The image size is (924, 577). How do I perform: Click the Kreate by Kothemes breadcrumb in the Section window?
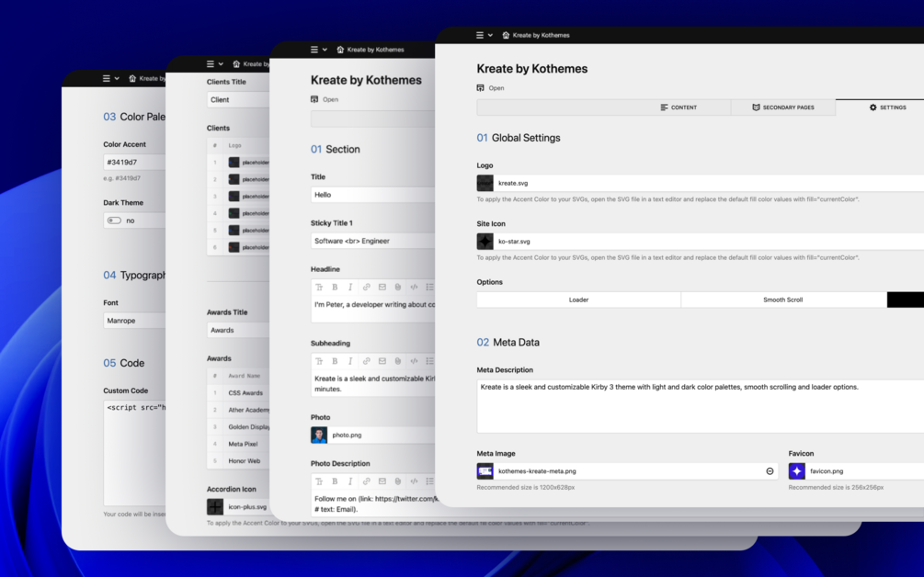(x=375, y=50)
